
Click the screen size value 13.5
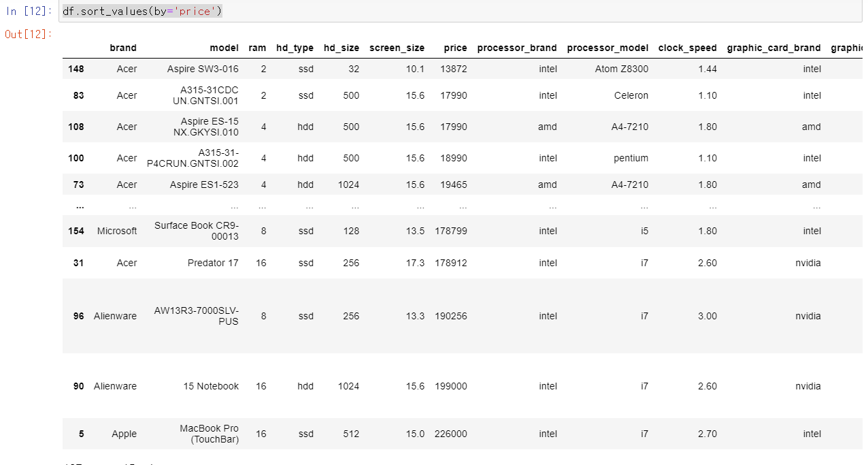pos(415,231)
